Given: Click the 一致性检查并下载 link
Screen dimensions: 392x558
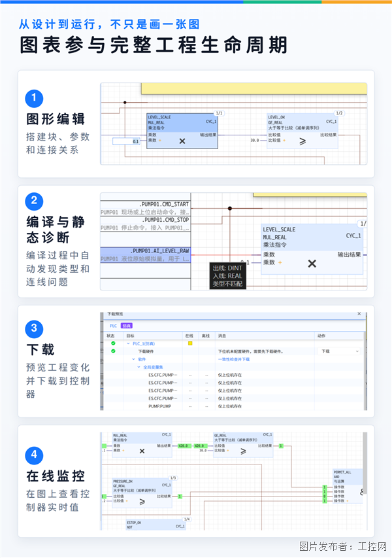Looking at the screenshot, I should click(234, 359).
